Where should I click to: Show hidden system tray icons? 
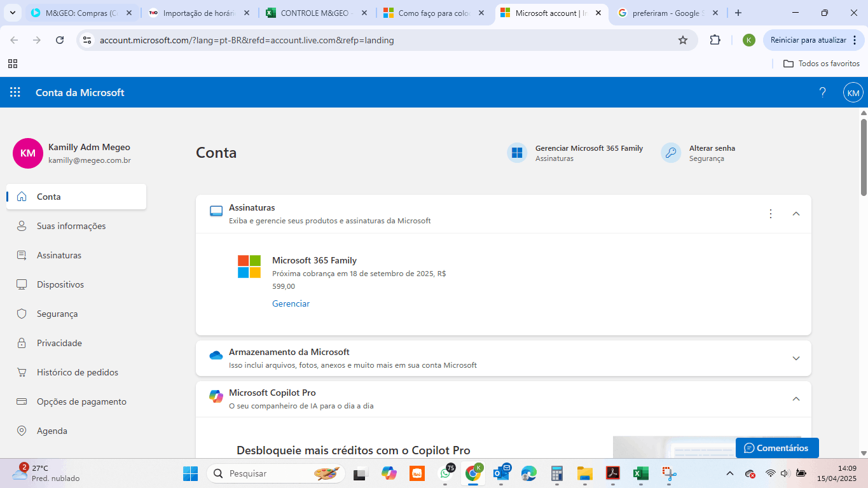[x=730, y=473]
